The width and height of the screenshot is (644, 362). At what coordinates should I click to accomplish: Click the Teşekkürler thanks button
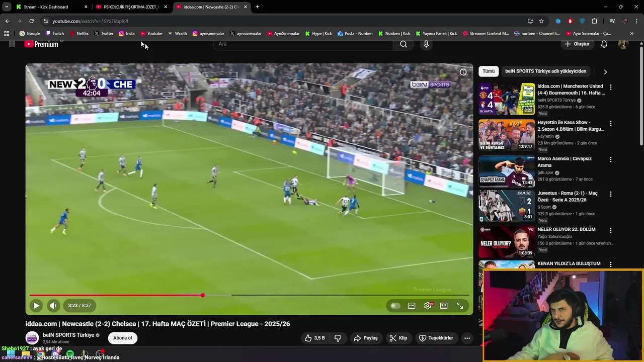tap(436, 338)
